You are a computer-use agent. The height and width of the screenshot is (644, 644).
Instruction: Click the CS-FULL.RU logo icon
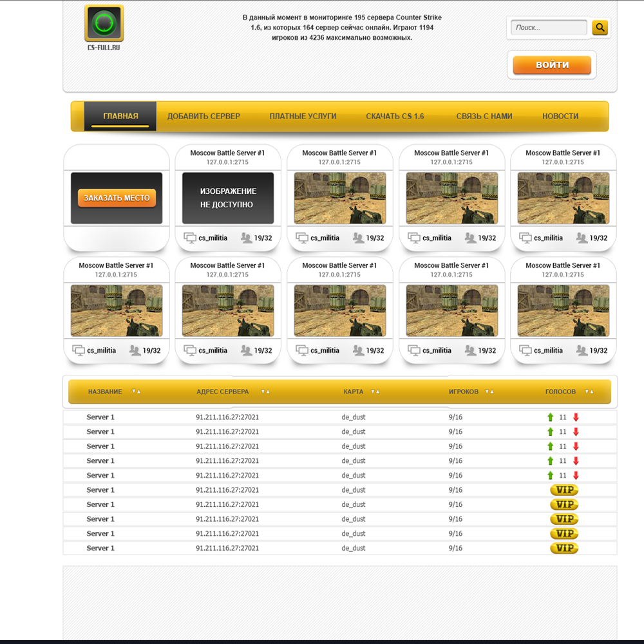(x=104, y=24)
